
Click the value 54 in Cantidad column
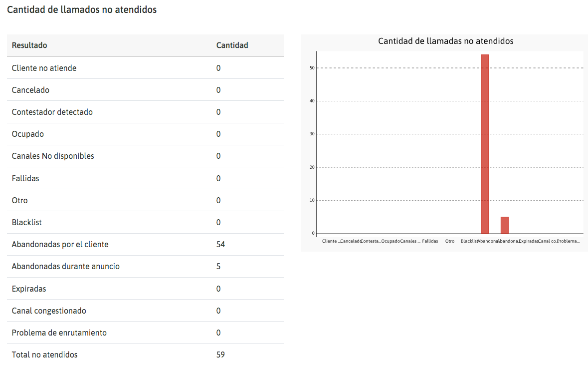click(220, 244)
